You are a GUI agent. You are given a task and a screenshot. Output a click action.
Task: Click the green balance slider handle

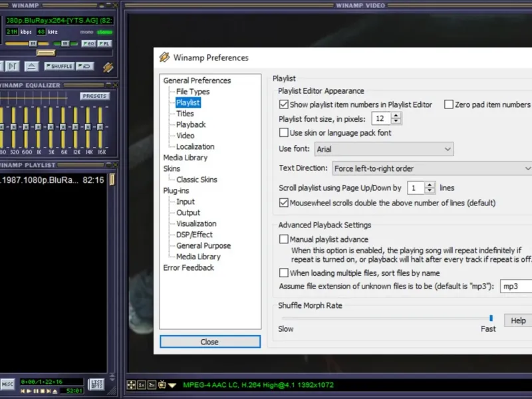pyautogui.click(x=65, y=43)
